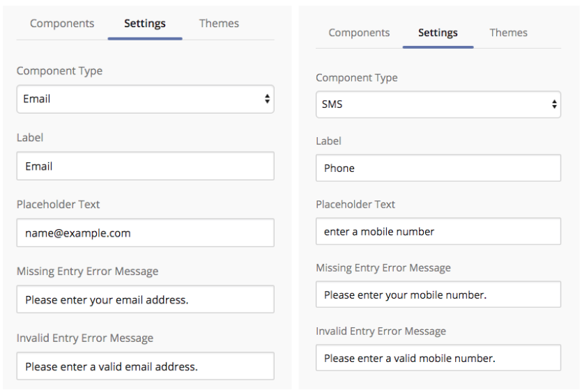Select the Settings tab in the SMS panel
Screen dimensions: 582x392
click(x=438, y=33)
